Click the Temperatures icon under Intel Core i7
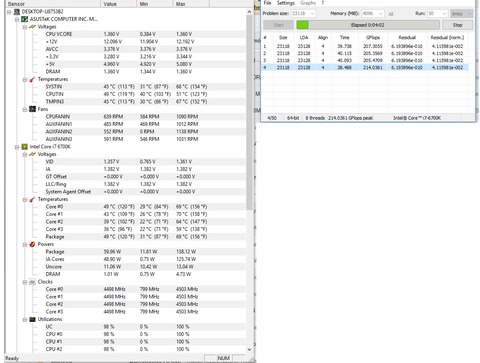Screen dimensions: 480x363 (x=32, y=199)
